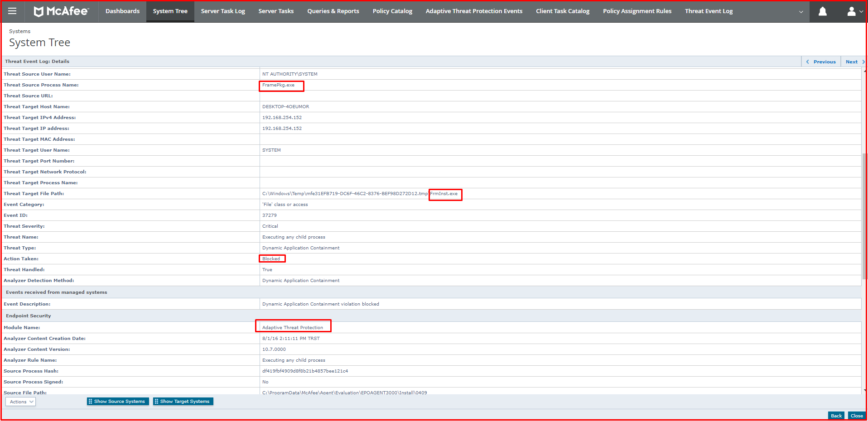The height and width of the screenshot is (421, 868).
Task: Click the Analyzer Rule Name value
Action: click(294, 360)
